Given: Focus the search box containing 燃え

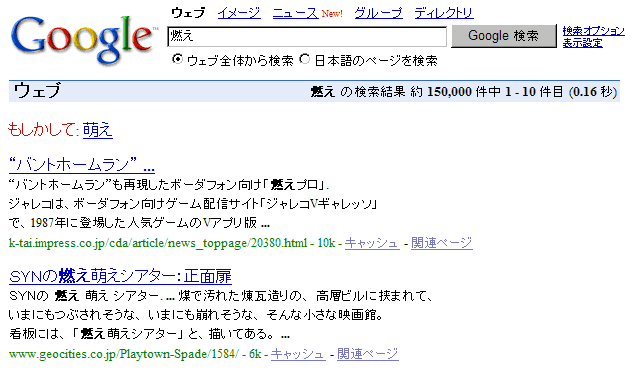Looking at the screenshot, I should point(307,37).
